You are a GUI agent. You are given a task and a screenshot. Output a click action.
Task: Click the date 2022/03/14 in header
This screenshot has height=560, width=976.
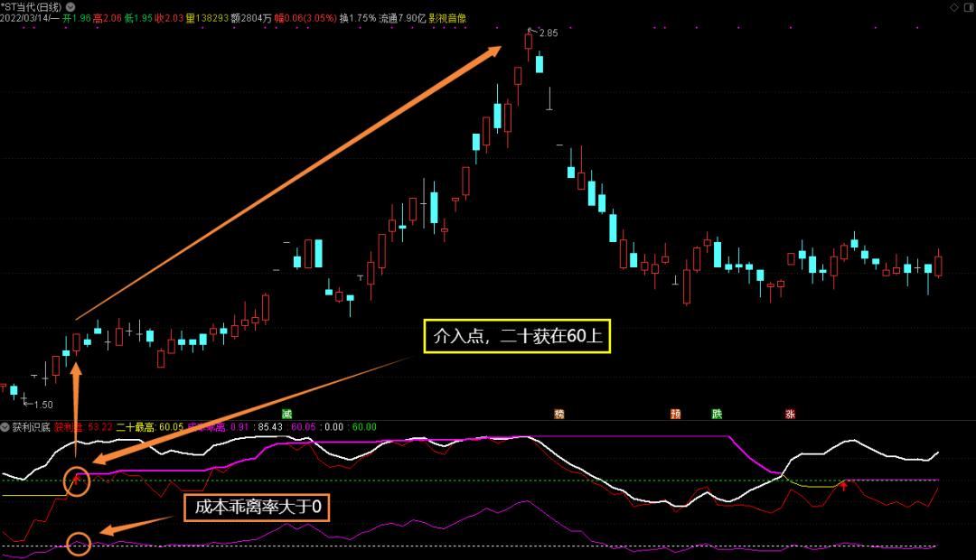click(25, 19)
